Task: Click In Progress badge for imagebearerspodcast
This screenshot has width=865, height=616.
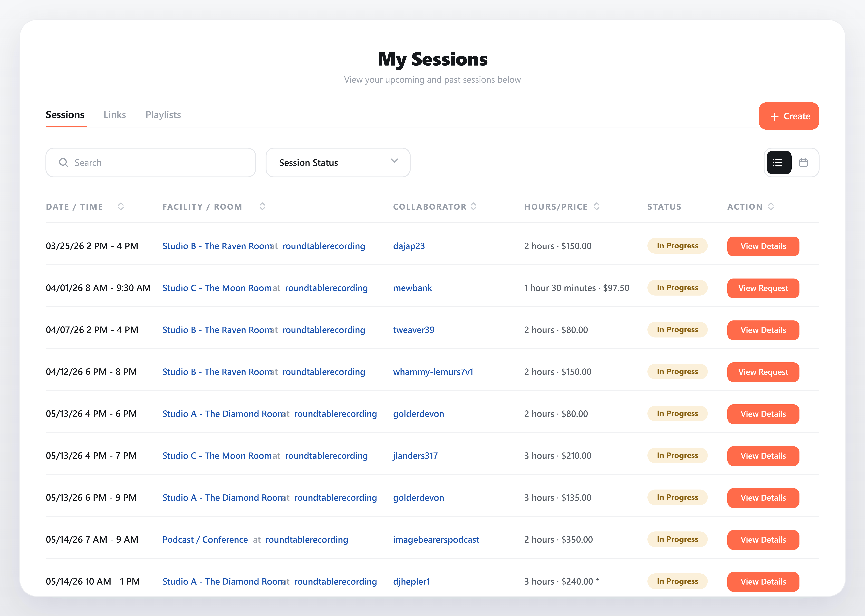Action: click(677, 539)
